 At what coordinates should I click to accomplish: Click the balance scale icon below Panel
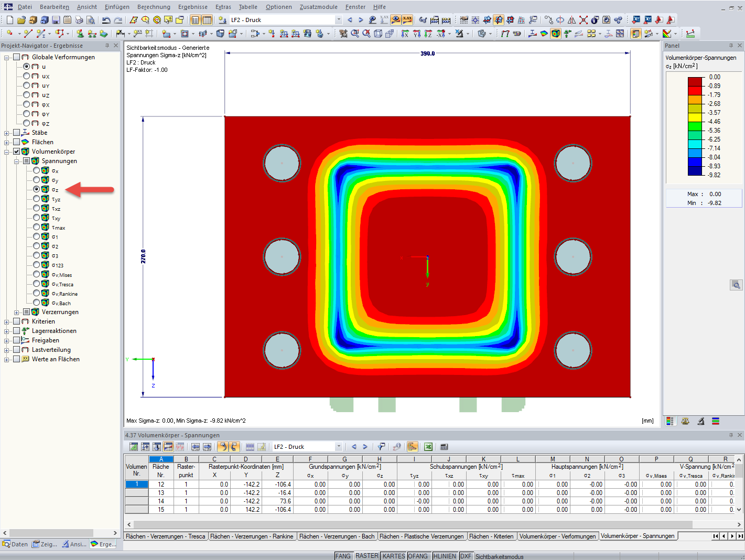[685, 421]
